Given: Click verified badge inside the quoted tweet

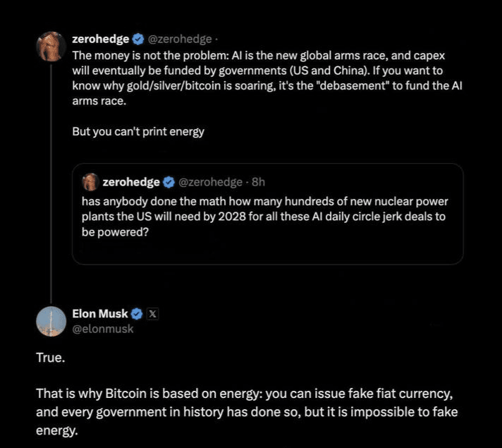Looking at the screenshot, I should tap(169, 182).
